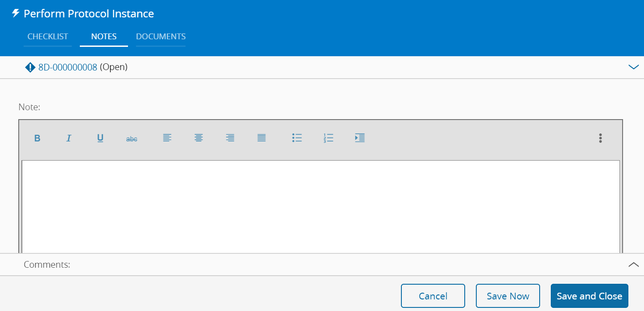Image resolution: width=644 pixels, height=311 pixels.
Task: Insert a numbered list
Action: tap(329, 138)
